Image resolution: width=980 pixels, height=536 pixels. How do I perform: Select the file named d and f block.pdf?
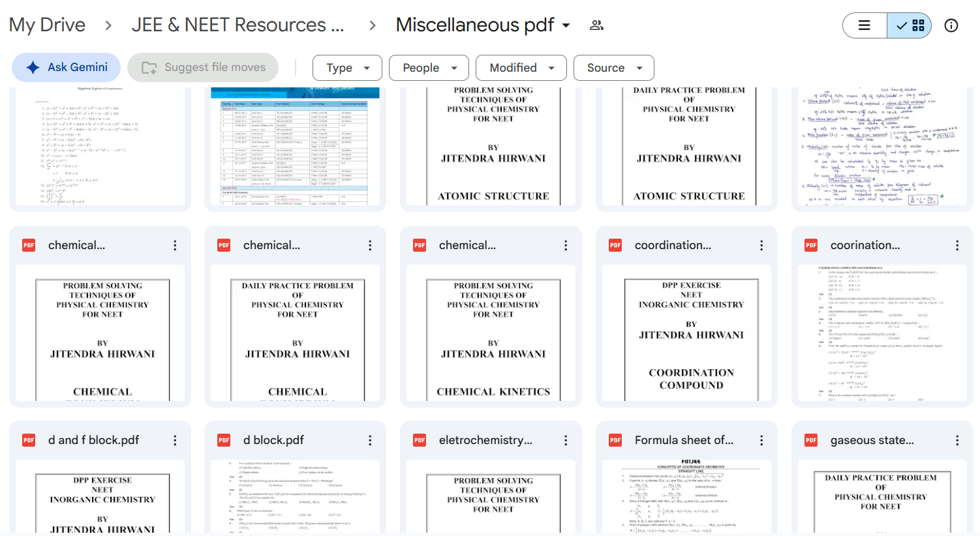93,440
